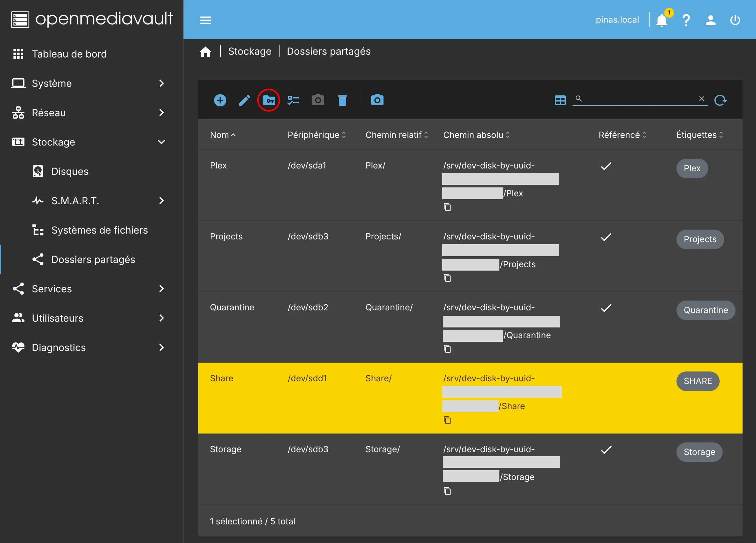Sort by Chemin relatif column

tap(397, 135)
